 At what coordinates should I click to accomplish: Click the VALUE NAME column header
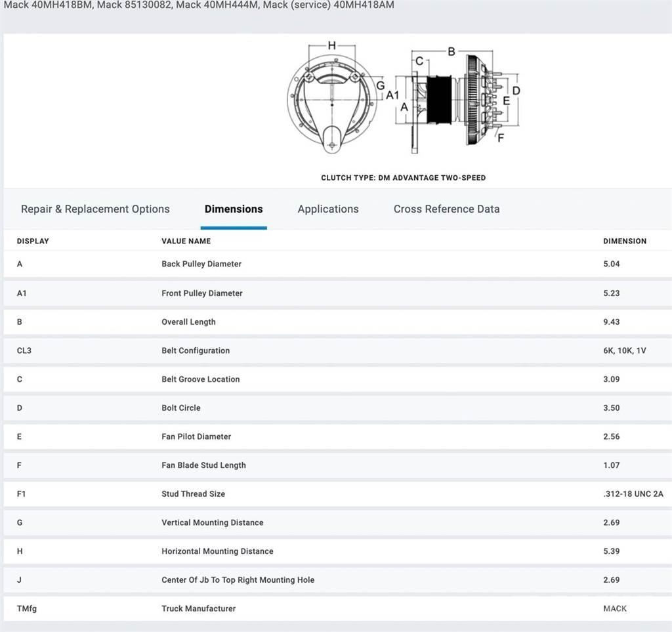click(186, 242)
